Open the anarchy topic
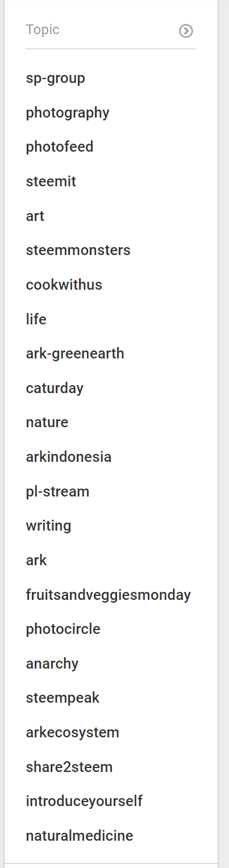This screenshot has width=229, height=868. coord(52,664)
